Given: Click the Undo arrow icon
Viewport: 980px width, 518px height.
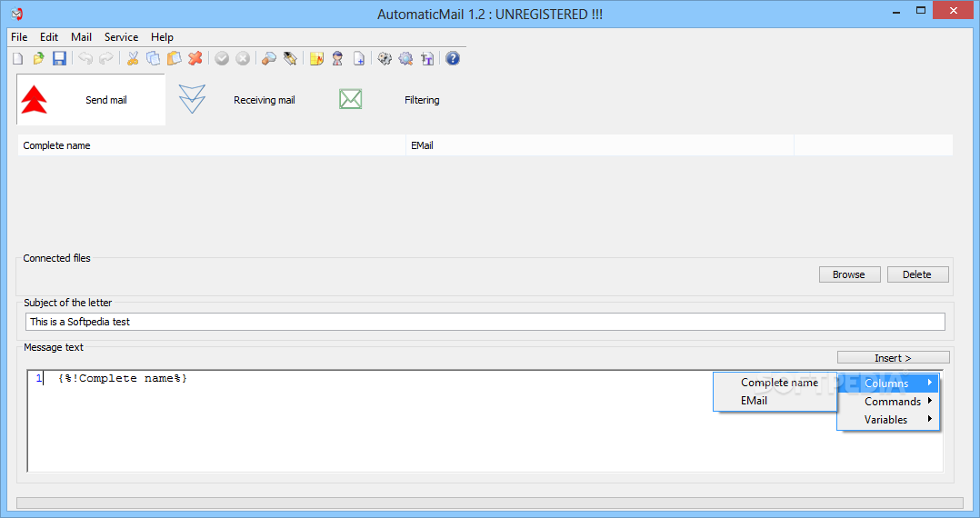Looking at the screenshot, I should click(85, 59).
